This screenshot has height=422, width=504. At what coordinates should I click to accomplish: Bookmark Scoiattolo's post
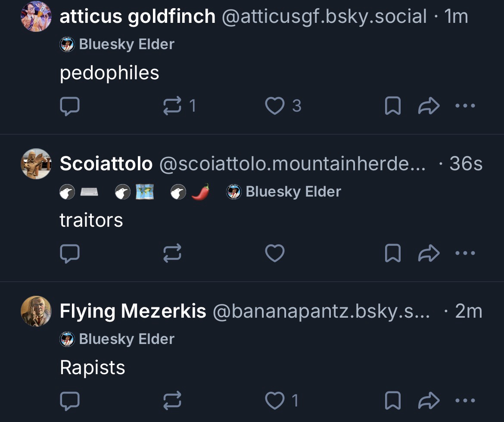[392, 253]
